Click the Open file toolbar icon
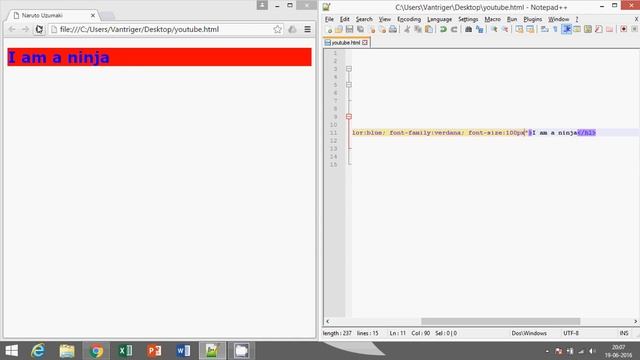Screen dimensions: 640x360 click(x=339, y=29)
